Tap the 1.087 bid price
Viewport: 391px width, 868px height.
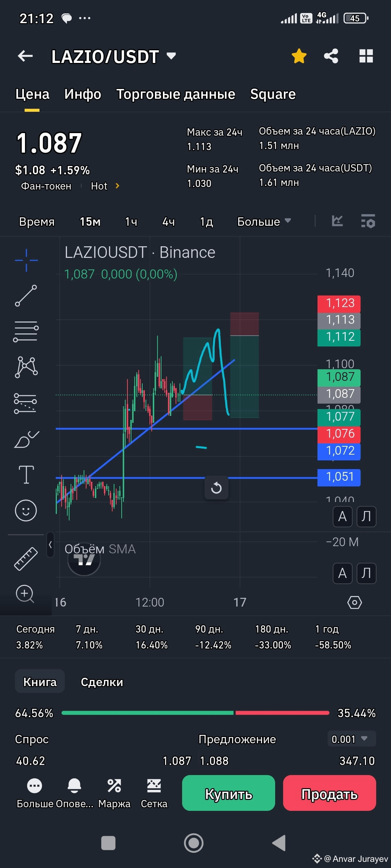pos(177,761)
